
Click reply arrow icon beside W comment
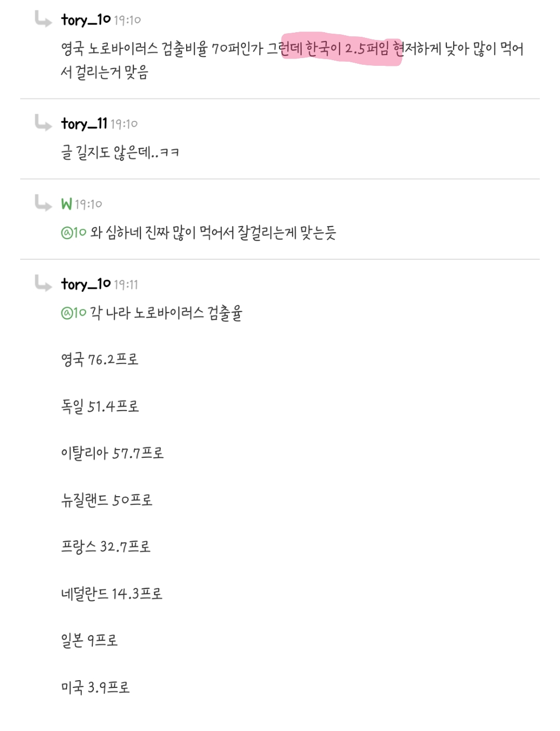coord(43,203)
